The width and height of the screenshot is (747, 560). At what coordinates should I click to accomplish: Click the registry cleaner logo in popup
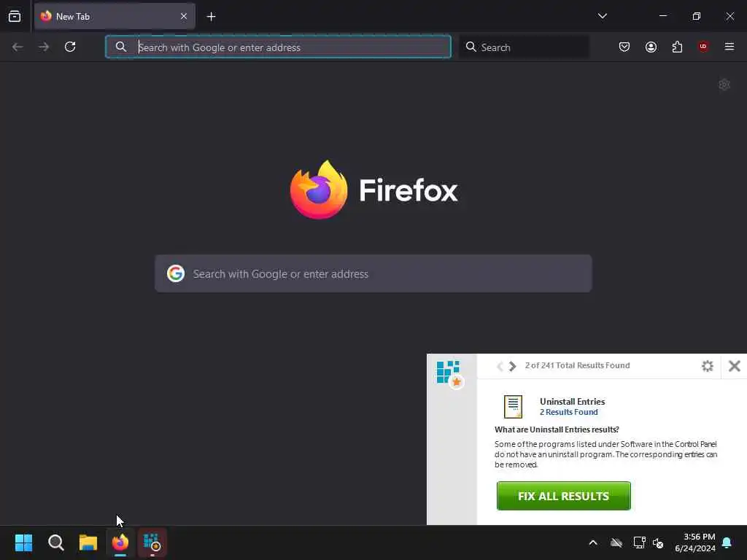click(x=450, y=374)
